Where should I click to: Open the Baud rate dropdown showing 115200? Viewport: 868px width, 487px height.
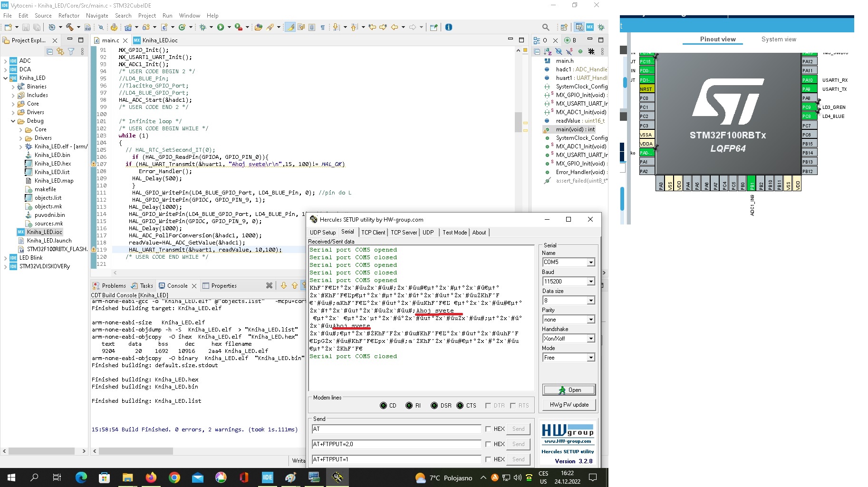[x=590, y=282]
